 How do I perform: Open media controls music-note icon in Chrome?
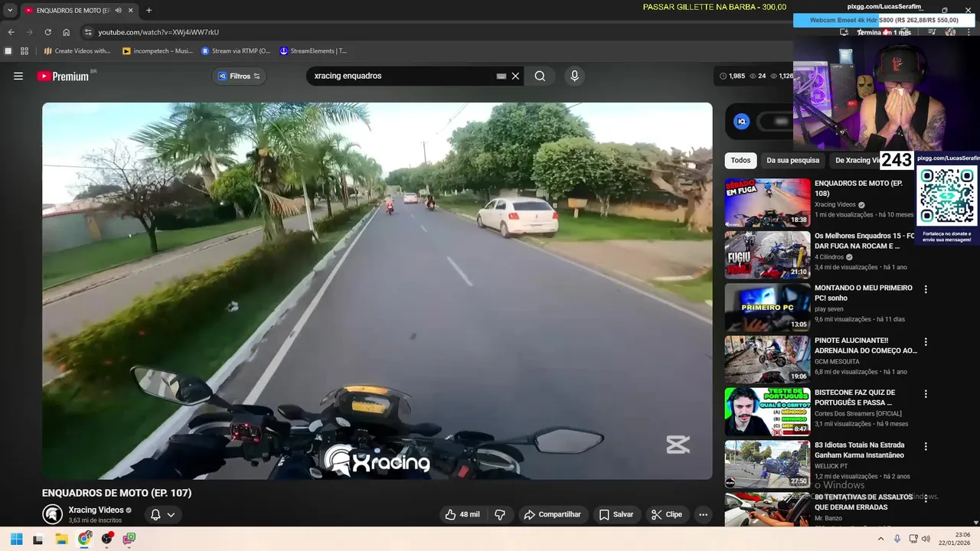point(932,32)
